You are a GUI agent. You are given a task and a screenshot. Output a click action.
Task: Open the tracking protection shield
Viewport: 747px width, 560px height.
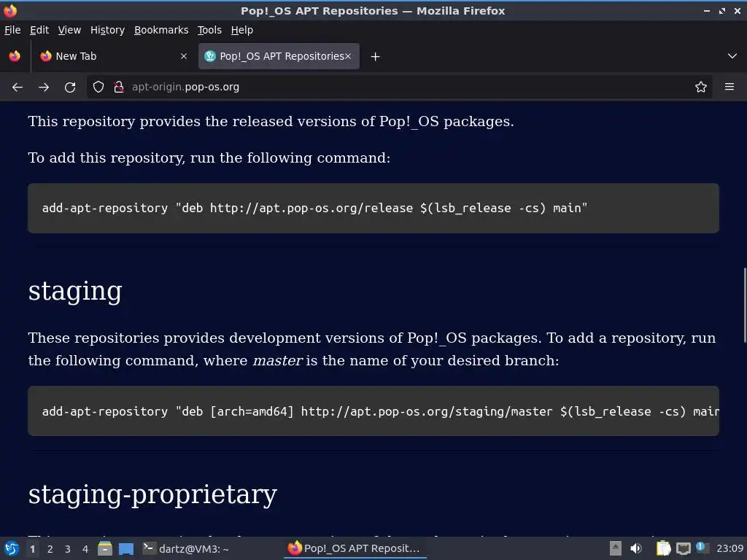(x=98, y=87)
